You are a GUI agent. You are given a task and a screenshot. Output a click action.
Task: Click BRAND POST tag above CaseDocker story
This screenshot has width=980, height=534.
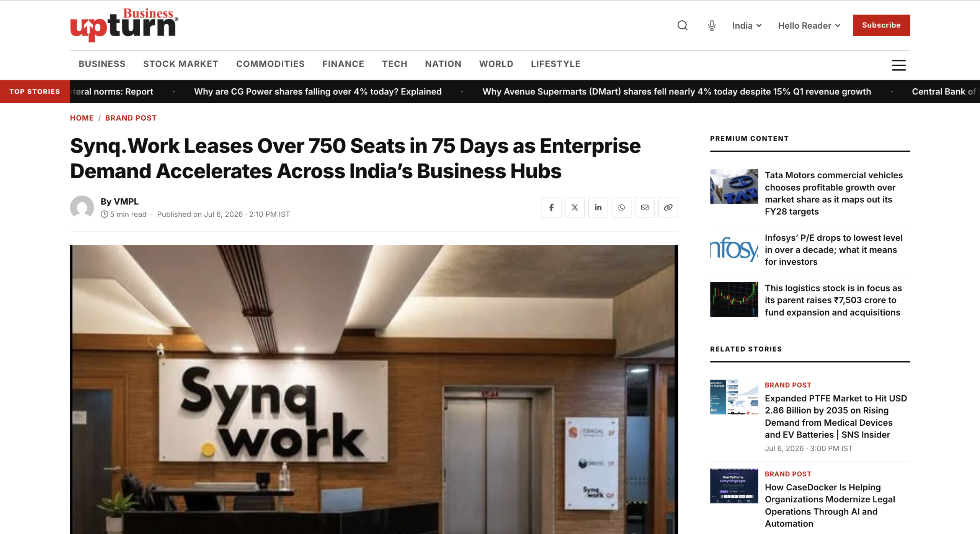point(788,474)
